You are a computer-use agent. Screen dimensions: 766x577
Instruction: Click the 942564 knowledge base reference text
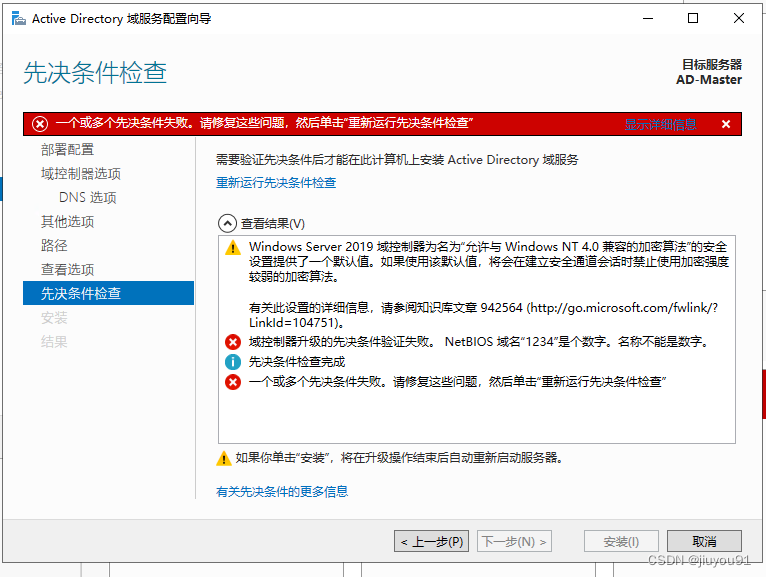[x=484, y=315]
